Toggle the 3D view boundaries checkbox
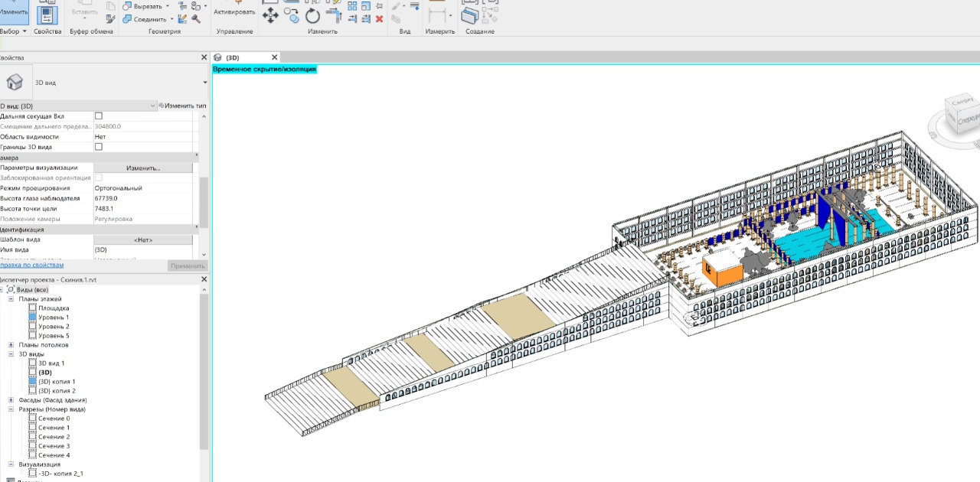 click(x=98, y=147)
